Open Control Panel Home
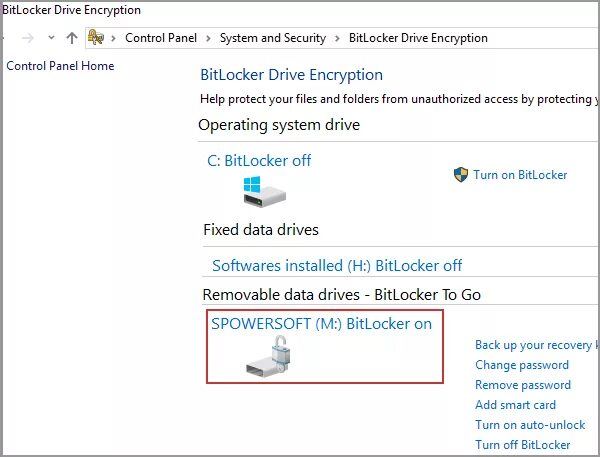The image size is (600, 457). point(60,66)
